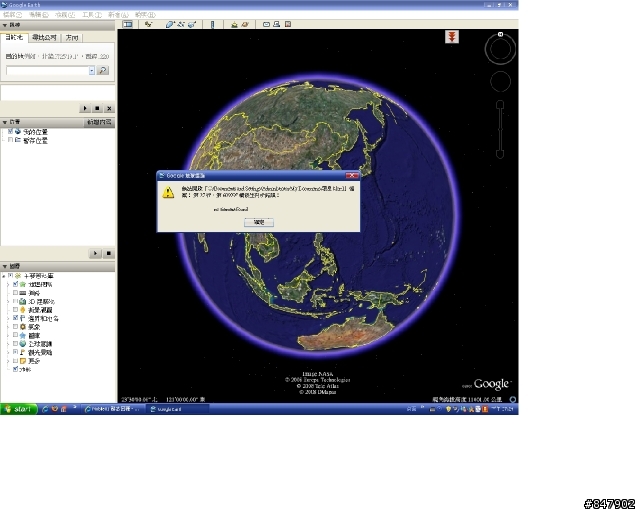
Task: Enable the 氣象 weather layer checkbox
Action: (16, 327)
